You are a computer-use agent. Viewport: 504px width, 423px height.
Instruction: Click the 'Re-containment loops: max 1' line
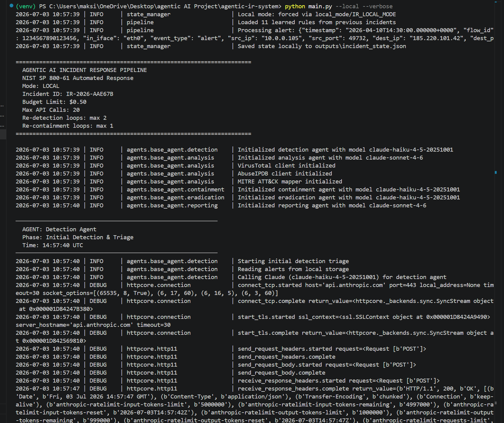68,126
